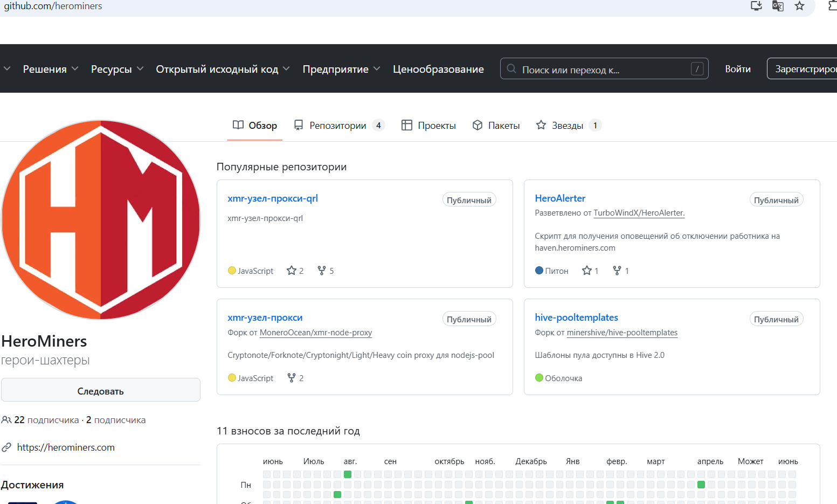
Task: Open the minershive/hive-pooltemplates source link
Action: (622, 333)
